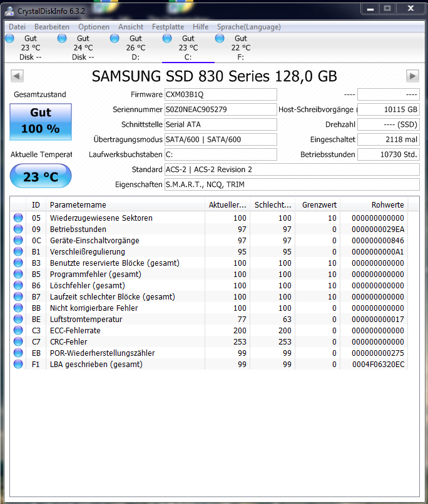Open the Sprache(Language) menu
428x504 pixels.
[248, 27]
